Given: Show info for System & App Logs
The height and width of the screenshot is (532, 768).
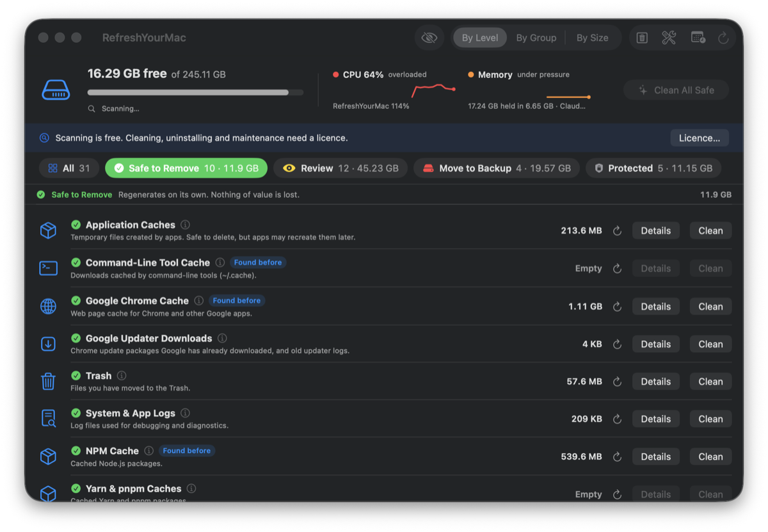Looking at the screenshot, I should pos(185,413).
